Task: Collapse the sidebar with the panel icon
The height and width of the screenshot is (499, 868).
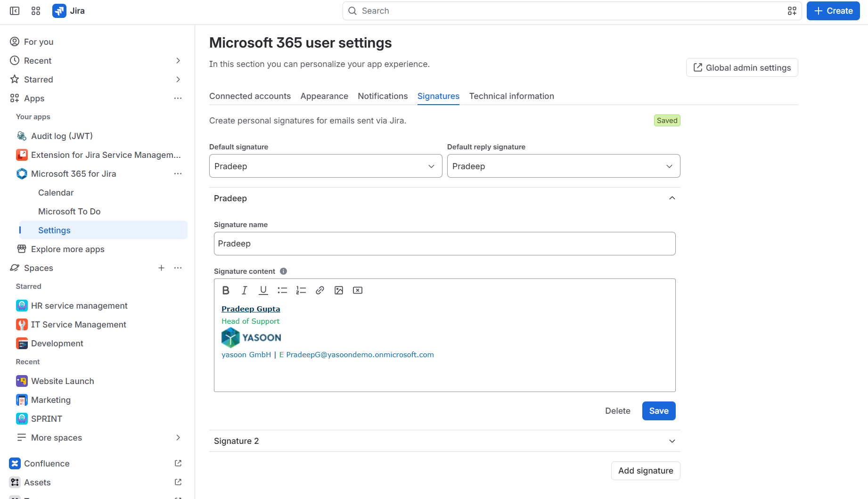Action: [x=15, y=11]
